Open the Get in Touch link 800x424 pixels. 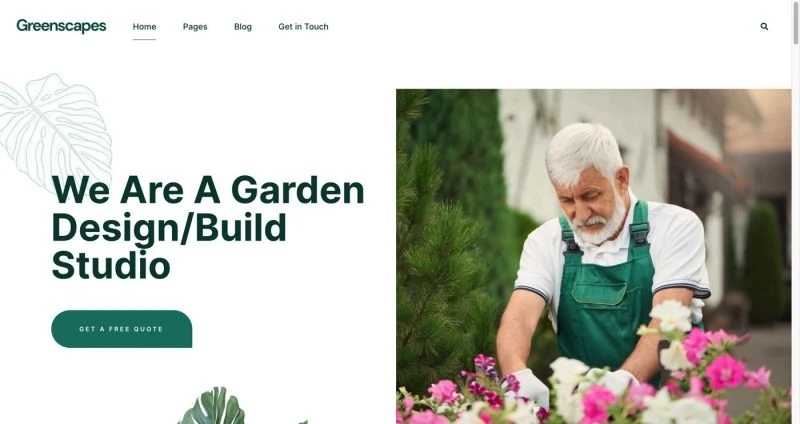303,27
